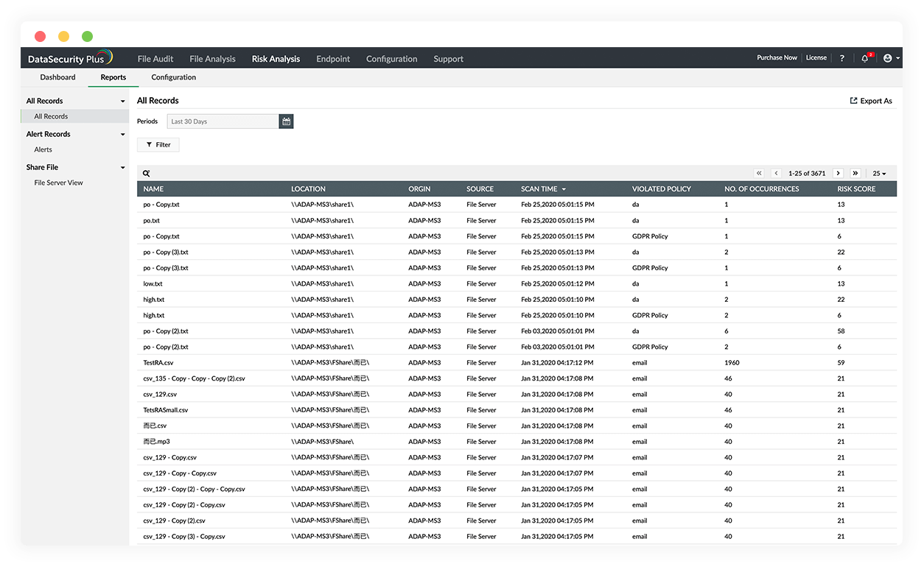Image resolution: width=924 pixels, height=564 pixels.
Task: Click the DataSecurity Plus logo
Action: 70,57
